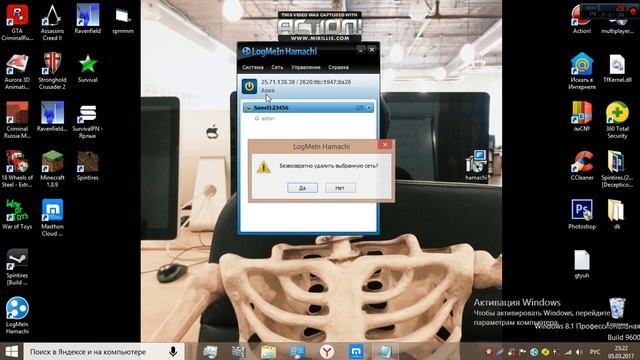Open Maxthon browser from taskbar
This screenshot has height=360, width=640.
click(356, 351)
